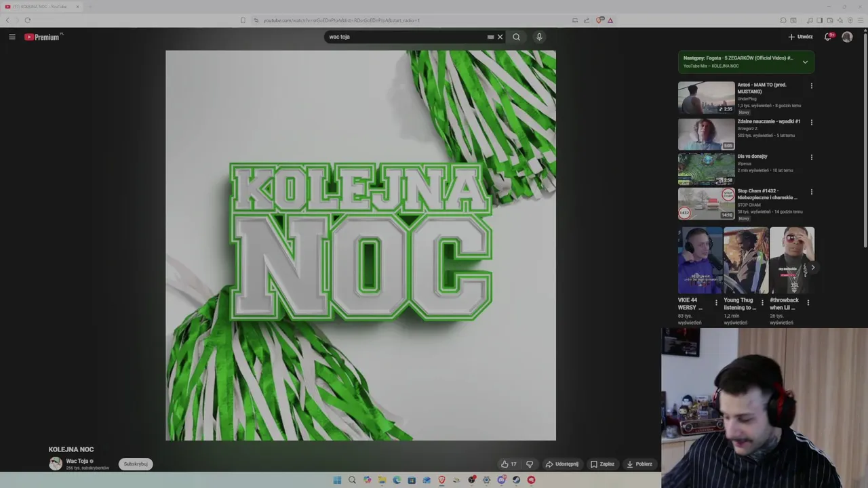This screenshot has height=488, width=868.
Task: Open the OBS Studio taskbar icon
Action: 472,480
